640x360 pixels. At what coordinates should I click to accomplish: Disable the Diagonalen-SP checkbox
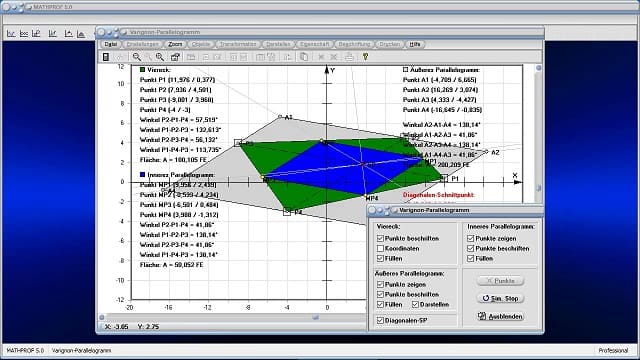point(380,320)
